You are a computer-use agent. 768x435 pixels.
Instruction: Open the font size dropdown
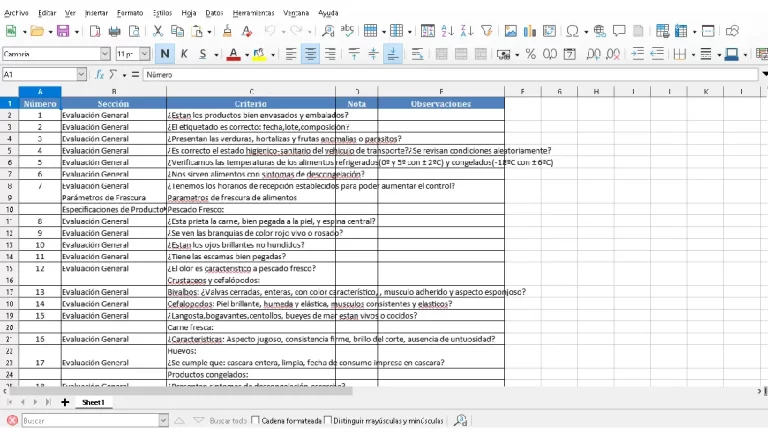[x=144, y=54]
